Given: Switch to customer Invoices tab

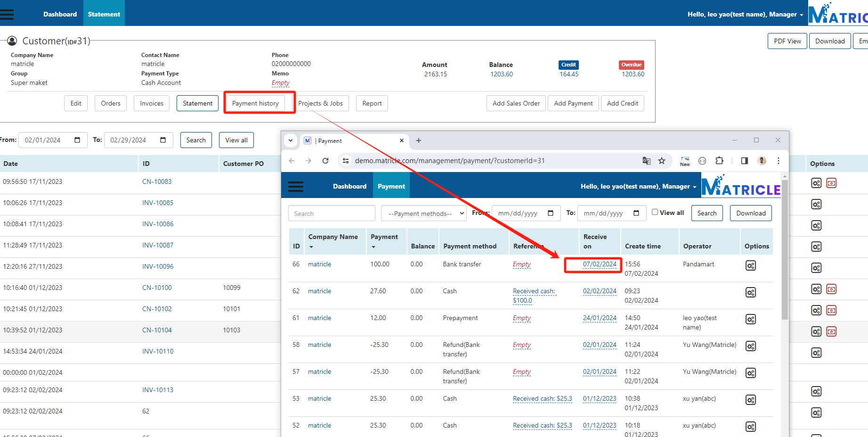Looking at the screenshot, I should coord(152,103).
